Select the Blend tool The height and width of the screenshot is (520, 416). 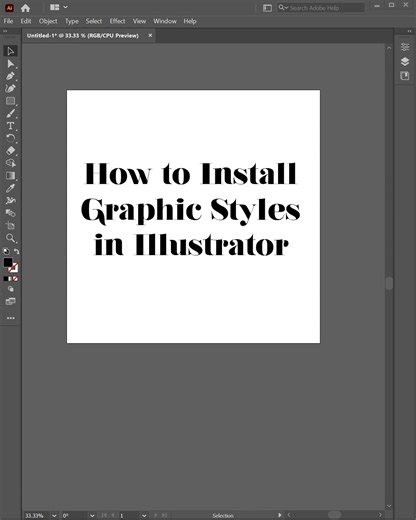(x=10, y=213)
